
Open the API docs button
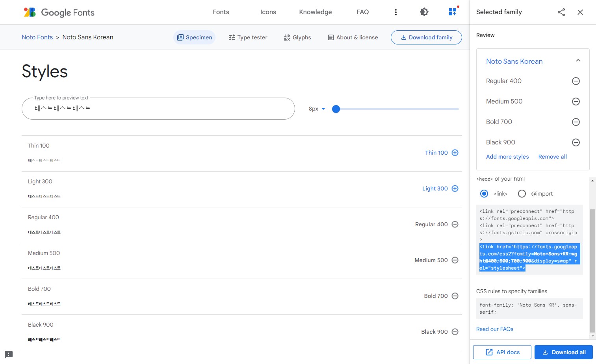point(502,352)
